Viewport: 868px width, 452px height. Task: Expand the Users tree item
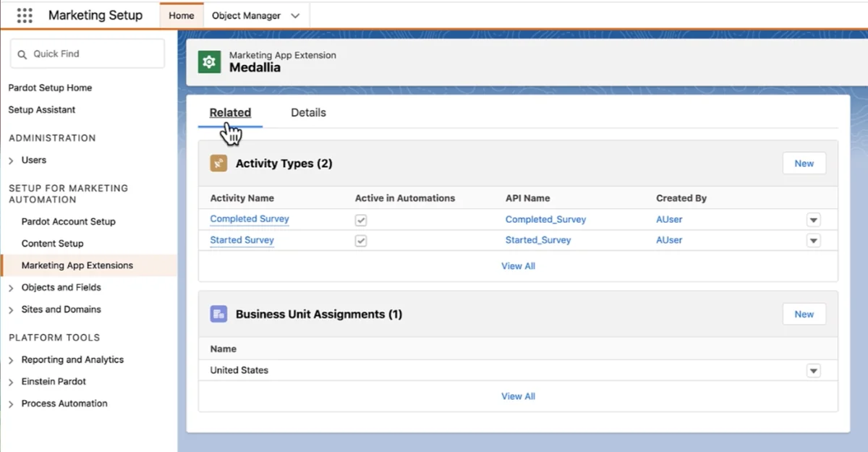tap(11, 161)
